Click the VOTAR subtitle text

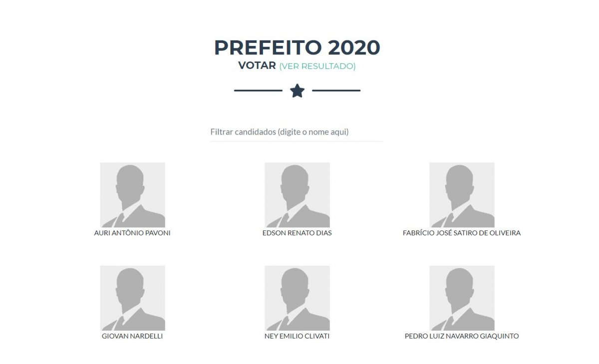coord(257,66)
